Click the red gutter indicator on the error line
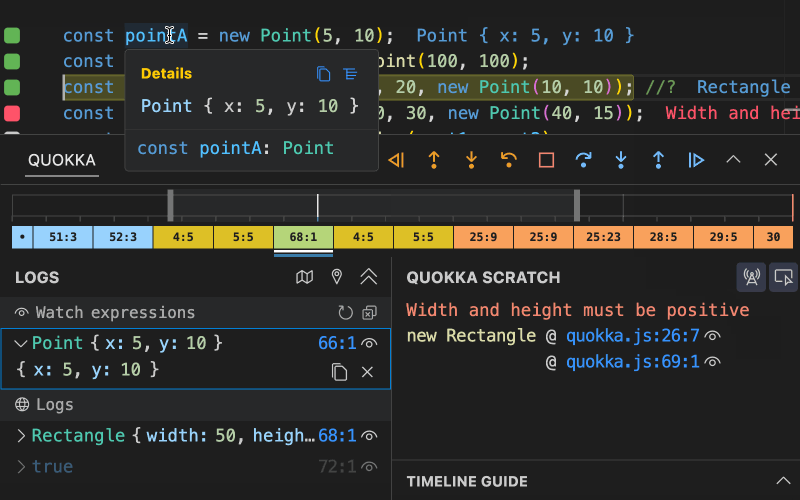This screenshot has height=500, width=800. tap(12, 113)
